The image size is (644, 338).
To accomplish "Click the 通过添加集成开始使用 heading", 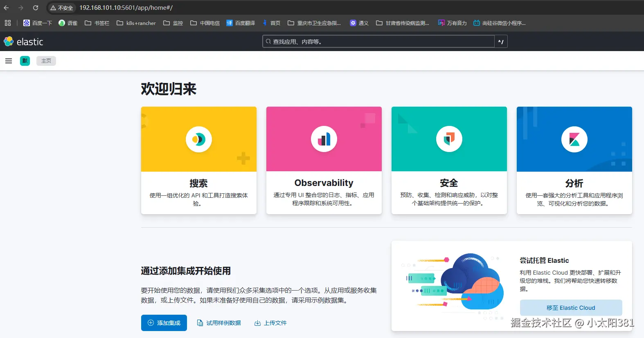I will click(x=186, y=271).
